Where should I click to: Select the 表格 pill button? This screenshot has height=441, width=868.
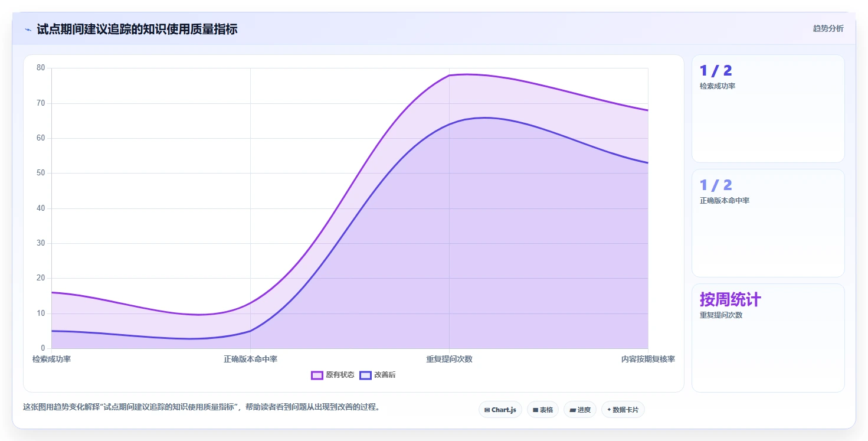(543, 410)
